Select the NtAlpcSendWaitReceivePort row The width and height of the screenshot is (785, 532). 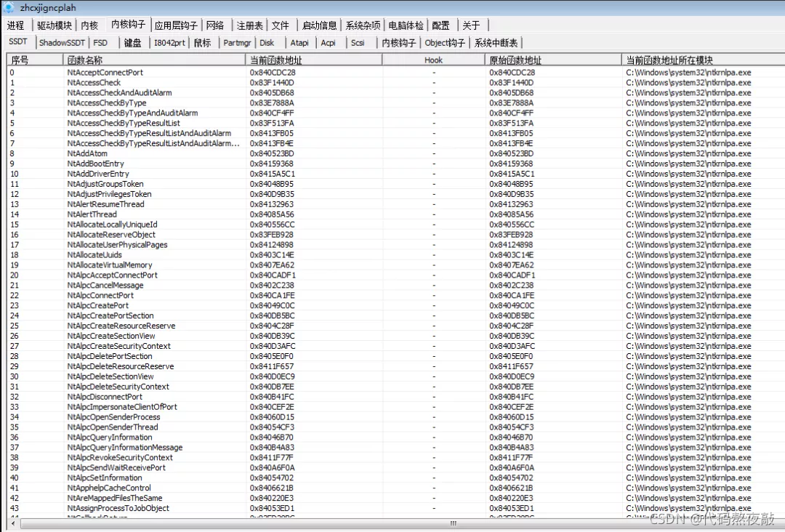coord(397,467)
